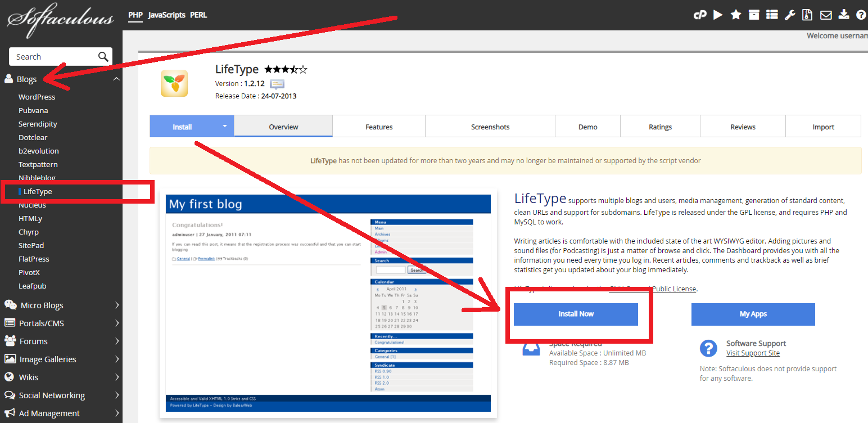Open the demos play icon

718,15
